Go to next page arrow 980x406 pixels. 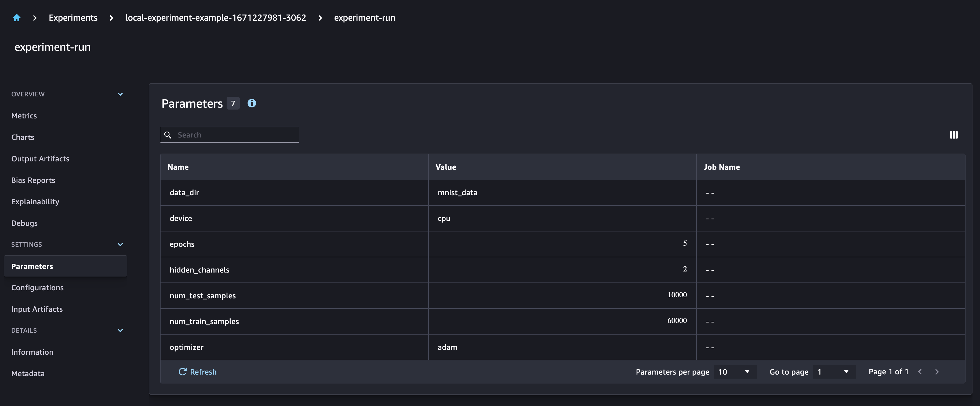coord(937,372)
